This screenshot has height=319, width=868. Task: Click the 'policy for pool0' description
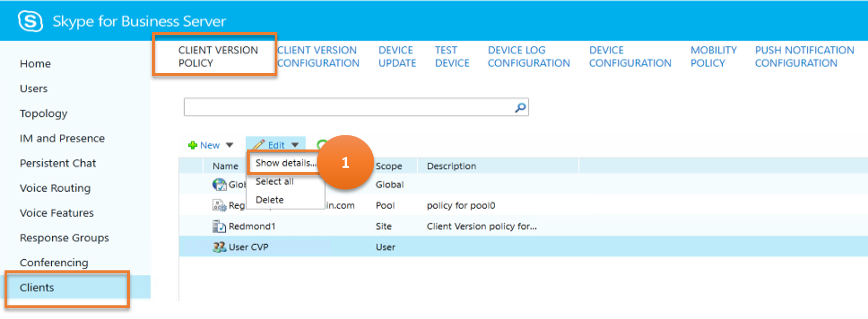point(461,205)
